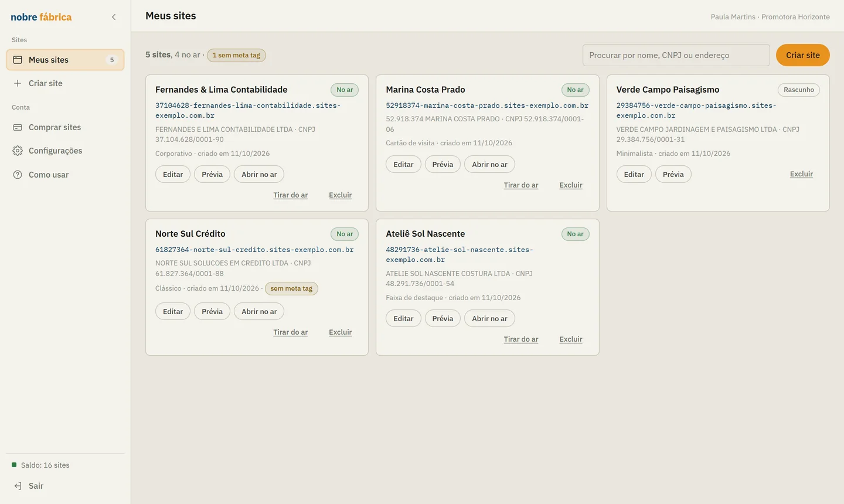This screenshot has width=844, height=504.
Task: Click the Configurações gear icon
Action: pos(18,151)
